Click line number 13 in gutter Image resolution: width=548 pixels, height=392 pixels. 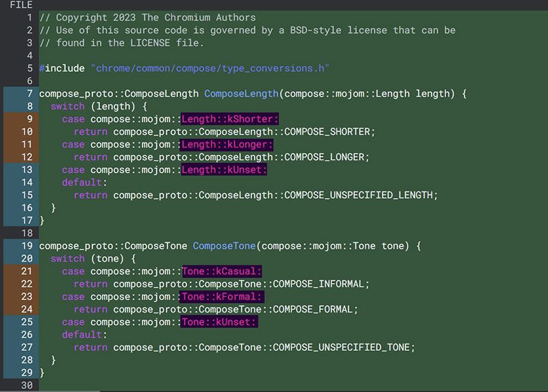[x=27, y=169]
